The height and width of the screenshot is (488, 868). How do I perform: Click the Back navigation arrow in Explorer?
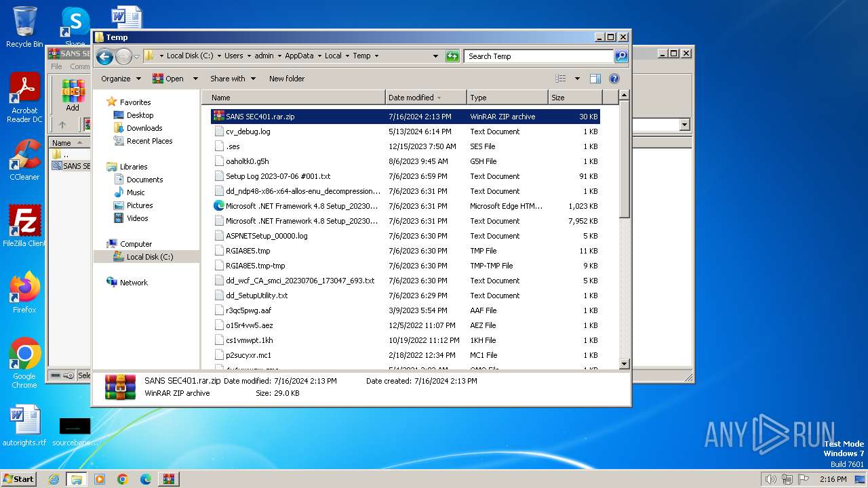(x=104, y=57)
